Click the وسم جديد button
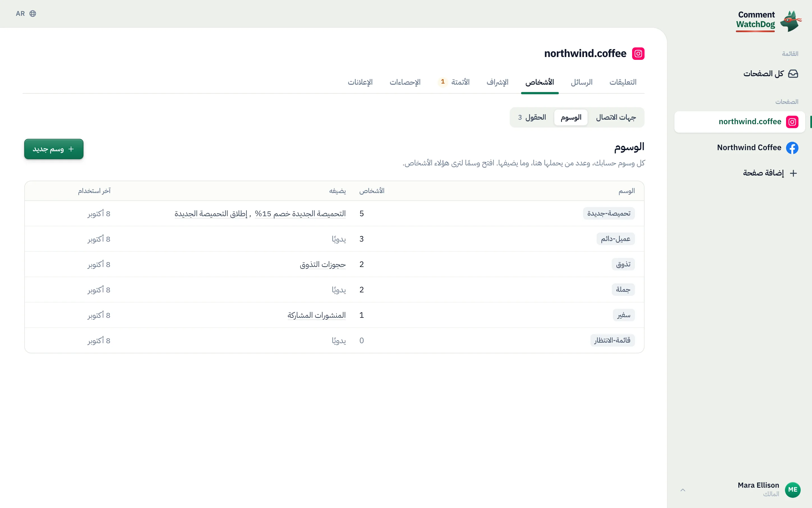Viewport: 812px width, 508px height. coord(54,149)
